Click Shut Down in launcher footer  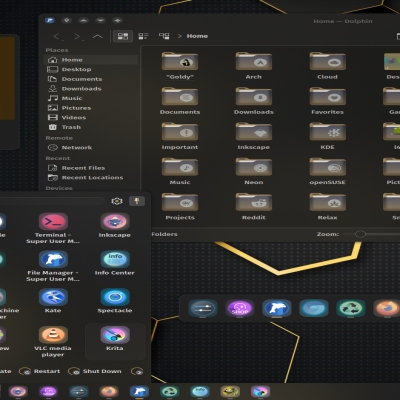[x=95, y=371]
